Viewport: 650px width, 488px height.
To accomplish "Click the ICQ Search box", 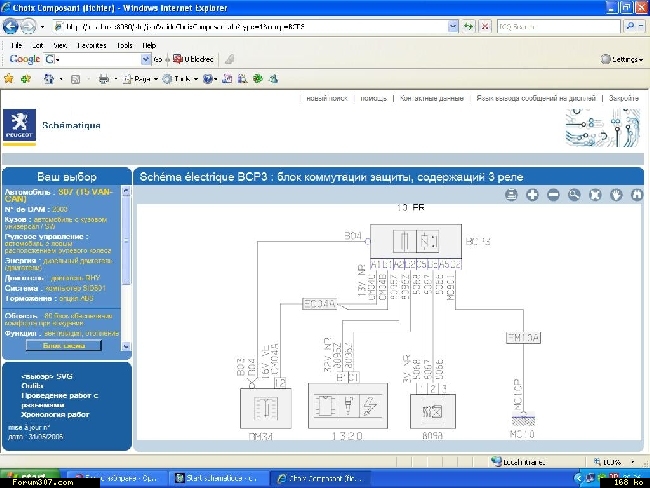I will click(x=559, y=27).
